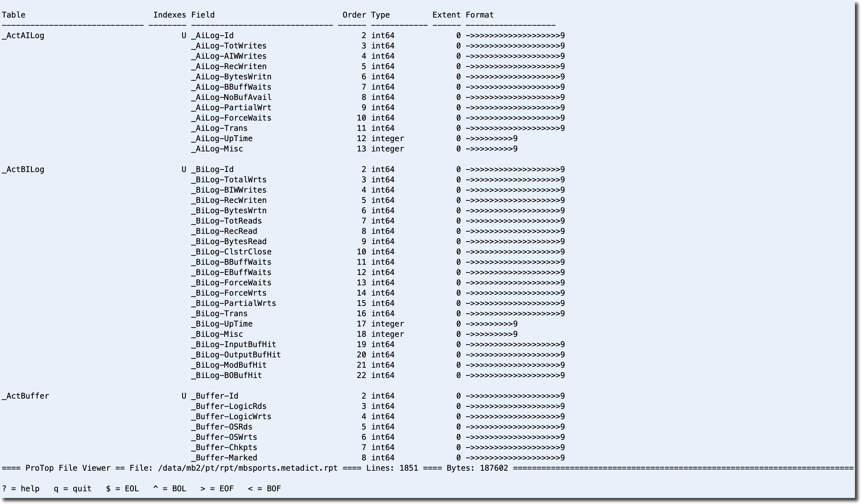
Task: Click the _ActAILog table name
Action: (23, 35)
